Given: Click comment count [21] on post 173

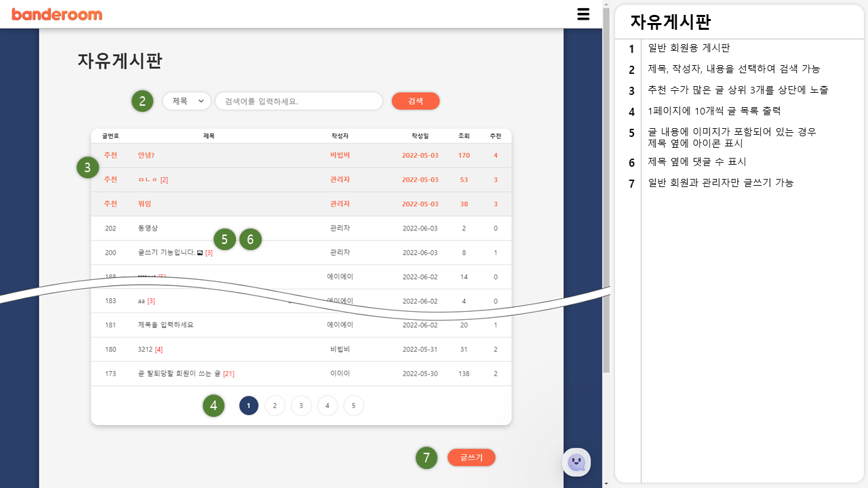Looking at the screenshot, I should [x=229, y=373].
